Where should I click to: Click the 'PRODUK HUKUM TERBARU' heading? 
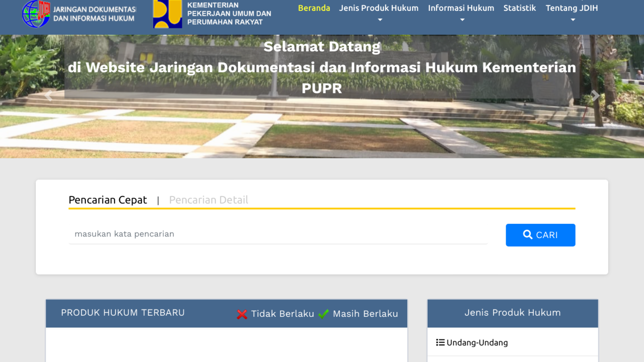coord(123,313)
